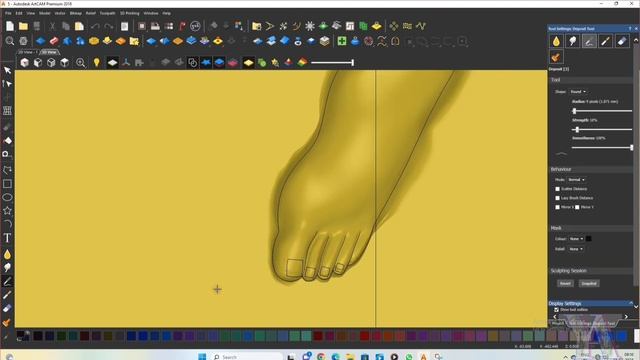
Task: Click the axis origin toggle icon
Action: (126, 62)
